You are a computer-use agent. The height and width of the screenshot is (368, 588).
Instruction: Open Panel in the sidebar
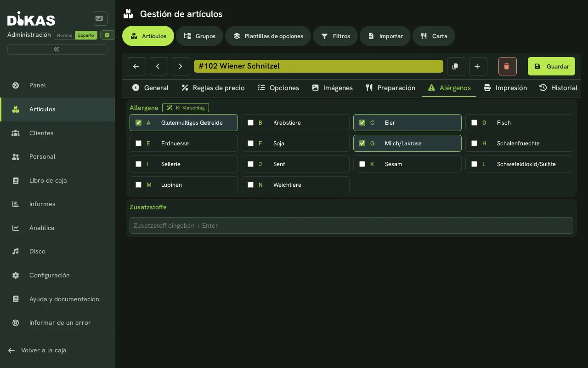click(x=57, y=85)
